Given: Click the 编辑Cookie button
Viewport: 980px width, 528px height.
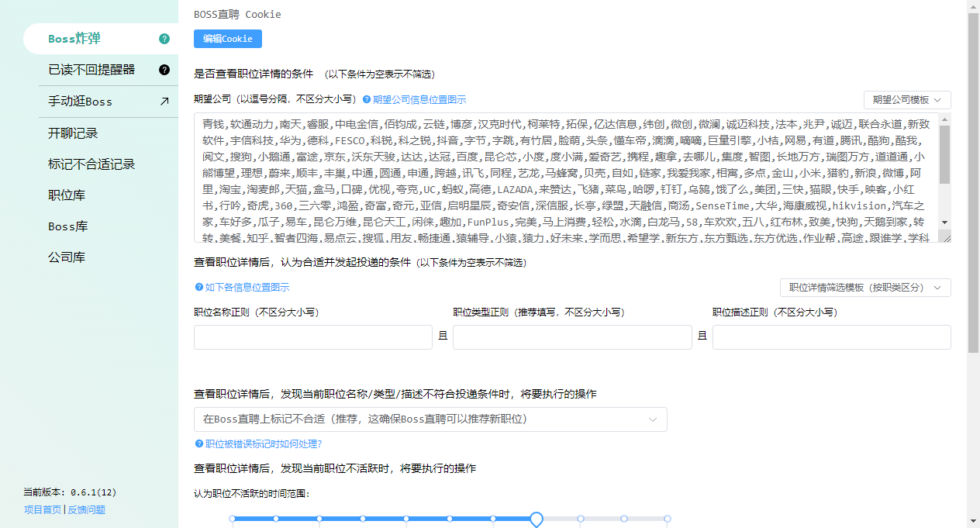Looking at the screenshot, I should [228, 39].
